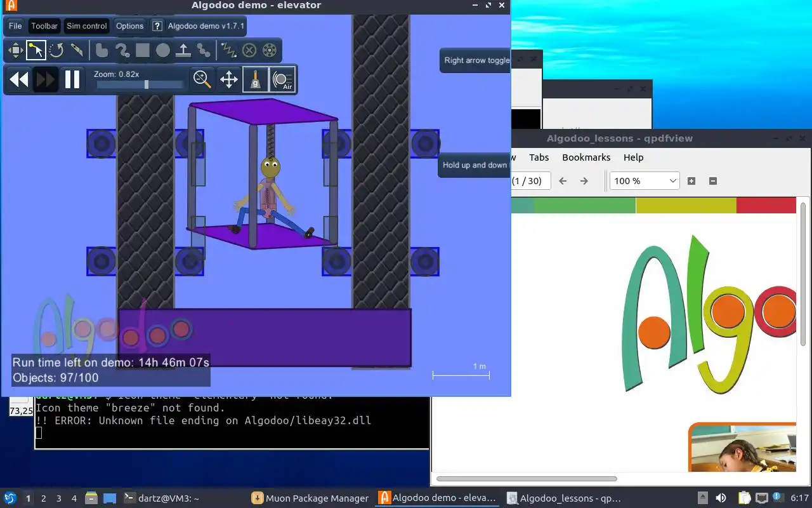Click the zoom in plus icon in qpdfview
Viewport: 812px width, 508px height.
691,181
